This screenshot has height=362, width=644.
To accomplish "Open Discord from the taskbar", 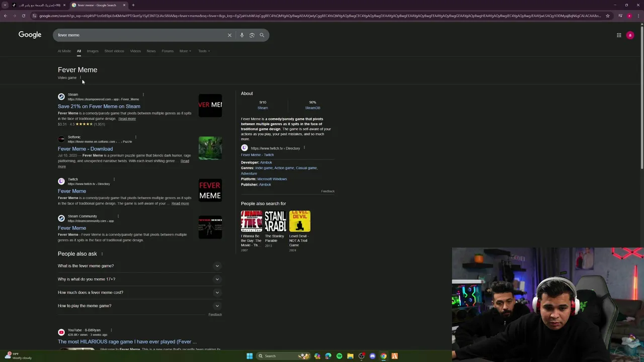I will pos(372,356).
